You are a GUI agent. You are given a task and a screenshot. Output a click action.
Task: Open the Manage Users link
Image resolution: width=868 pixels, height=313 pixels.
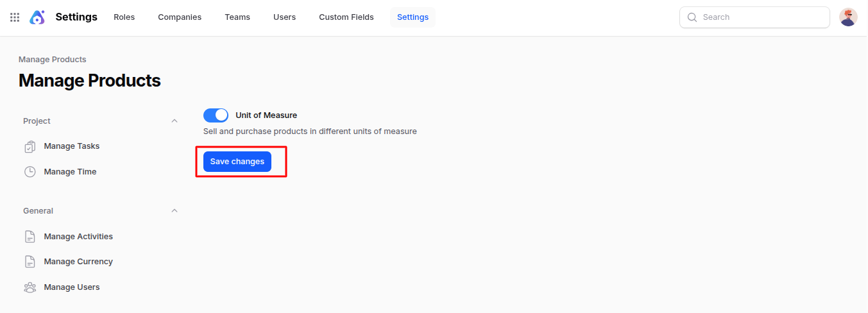click(x=72, y=287)
